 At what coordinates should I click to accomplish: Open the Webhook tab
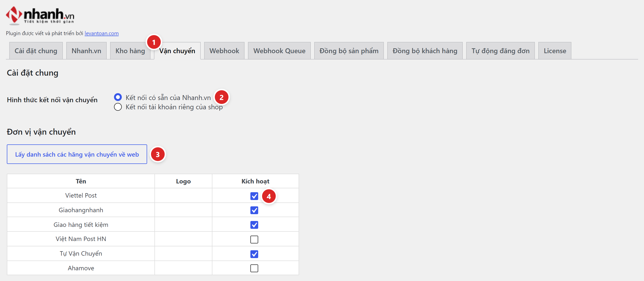click(224, 51)
